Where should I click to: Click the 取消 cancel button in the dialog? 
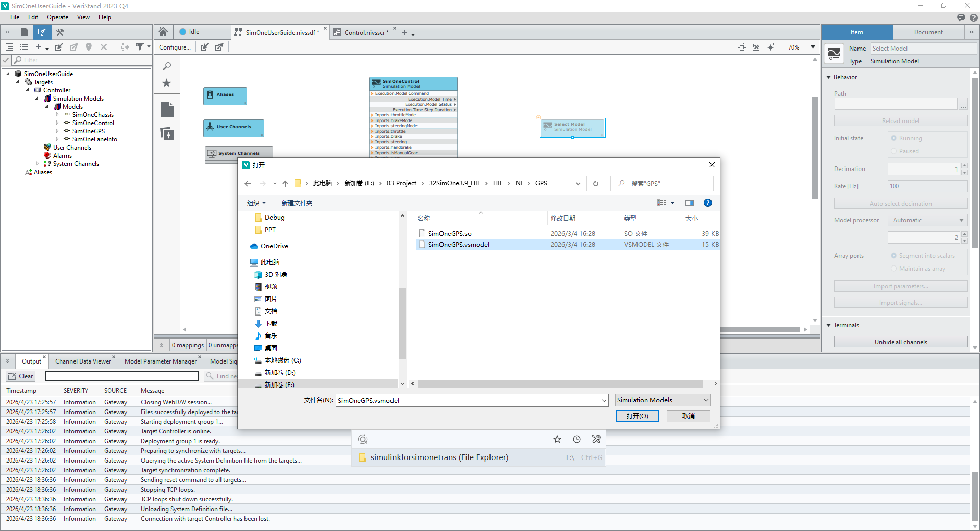pyautogui.click(x=689, y=416)
